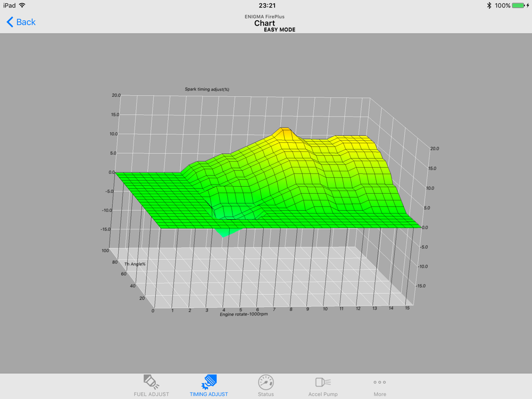This screenshot has height=399, width=532.
Task: Open the Fuel Adjust tab icon
Action: point(151,381)
